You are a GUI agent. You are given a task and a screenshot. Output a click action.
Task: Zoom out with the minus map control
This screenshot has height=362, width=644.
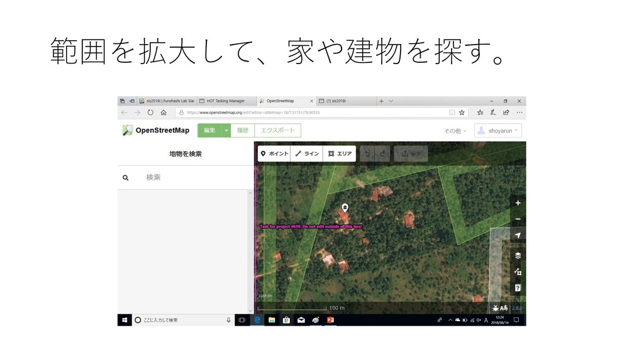point(518,219)
